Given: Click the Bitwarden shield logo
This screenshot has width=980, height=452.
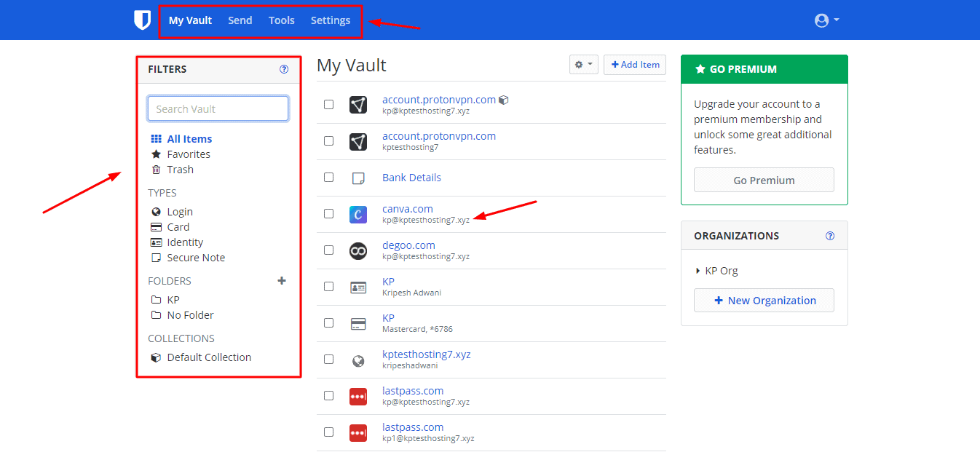Looking at the screenshot, I should point(142,20).
